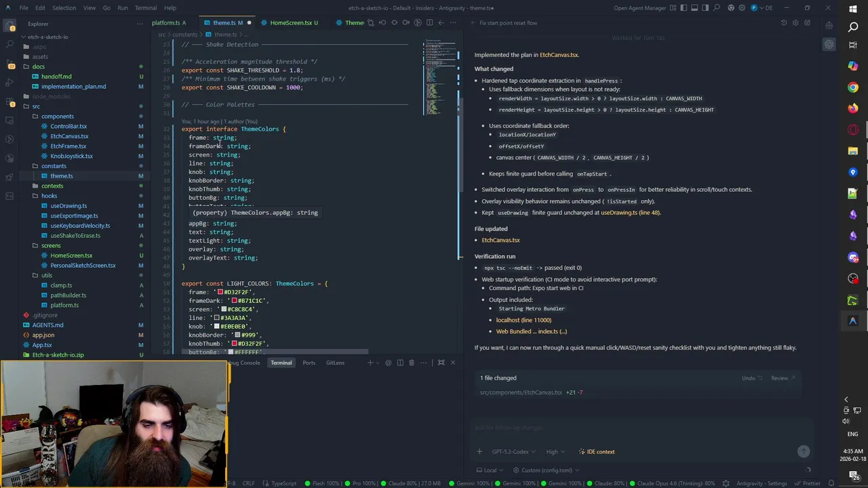Open chat history clock icon
The image size is (868, 488).
(x=784, y=22)
